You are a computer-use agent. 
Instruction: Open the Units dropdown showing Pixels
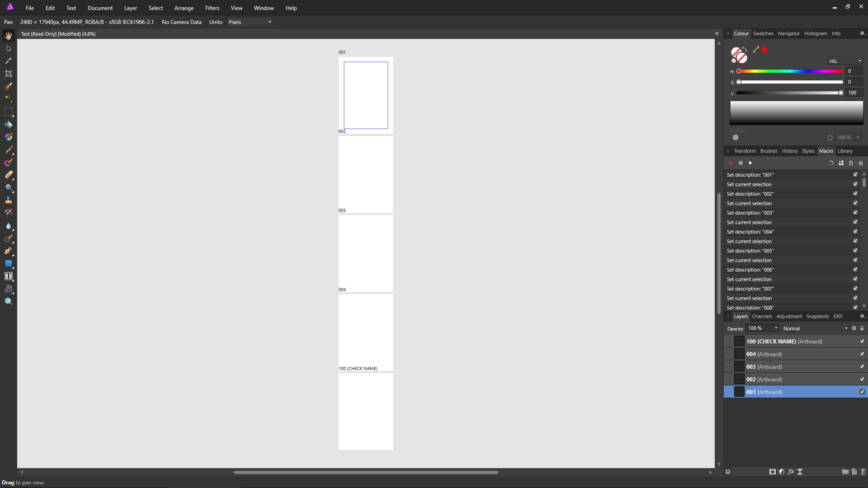click(250, 22)
